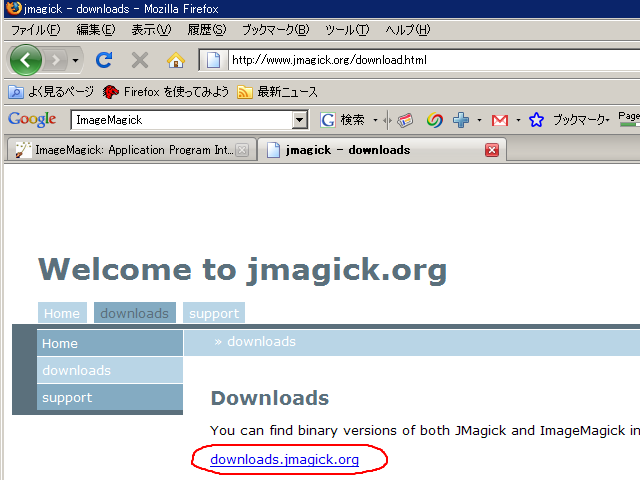Screen dimensions: 640x480
Task: Click the Google search box containing ImageMagick
Action: tap(182, 120)
